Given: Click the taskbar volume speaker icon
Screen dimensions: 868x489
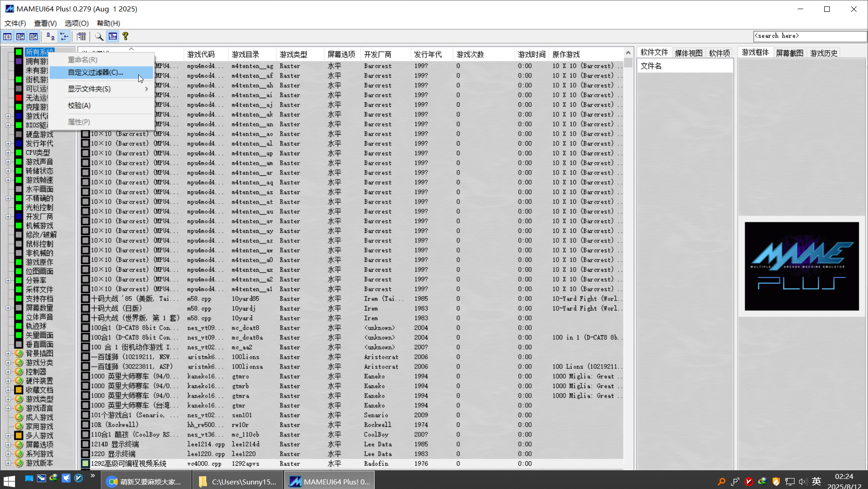Looking at the screenshot, I should 803,481.
